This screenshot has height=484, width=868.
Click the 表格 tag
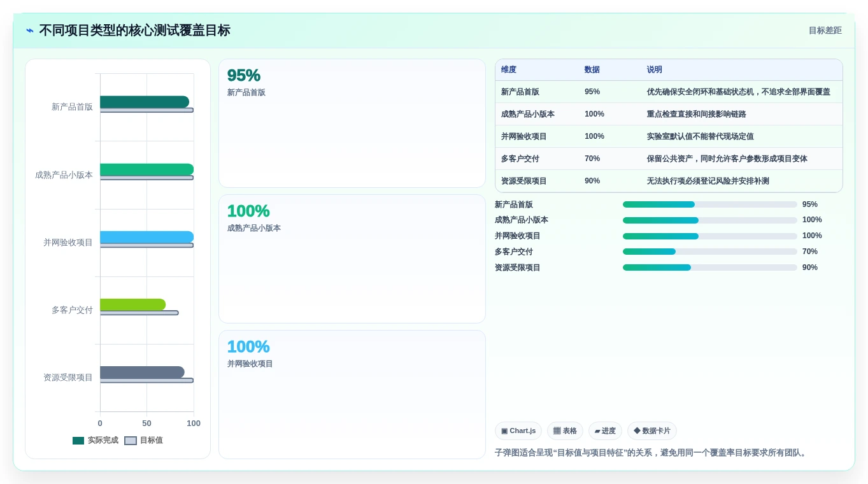pyautogui.click(x=565, y=431)
